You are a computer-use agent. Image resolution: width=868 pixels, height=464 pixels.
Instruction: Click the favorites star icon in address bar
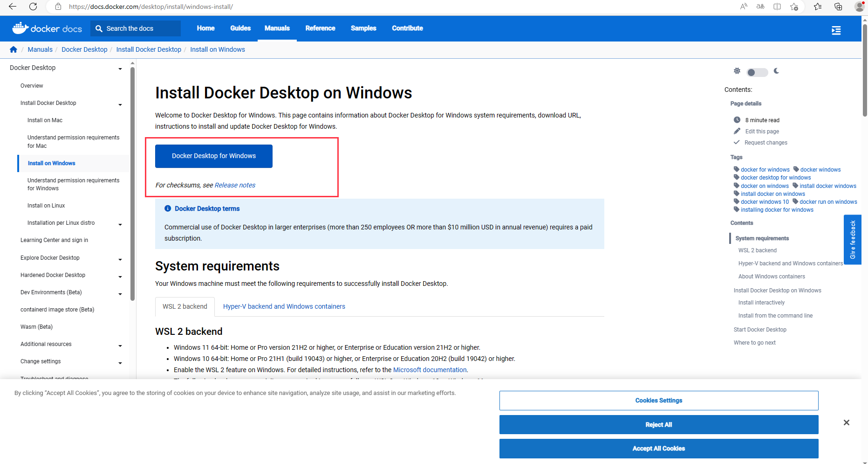pyautogui.click(x=794, y=7)
